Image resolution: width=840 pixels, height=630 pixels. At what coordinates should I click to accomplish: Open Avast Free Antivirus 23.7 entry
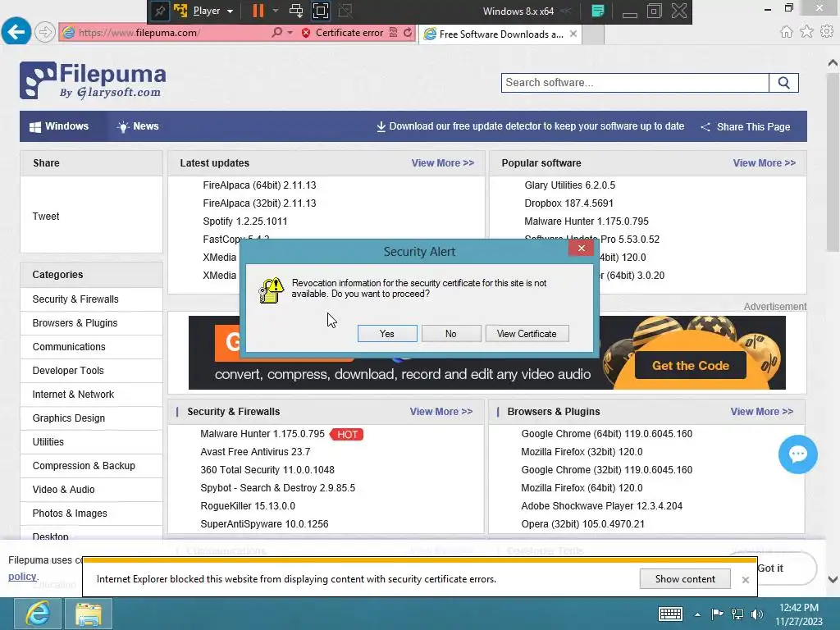pos(255,452)
